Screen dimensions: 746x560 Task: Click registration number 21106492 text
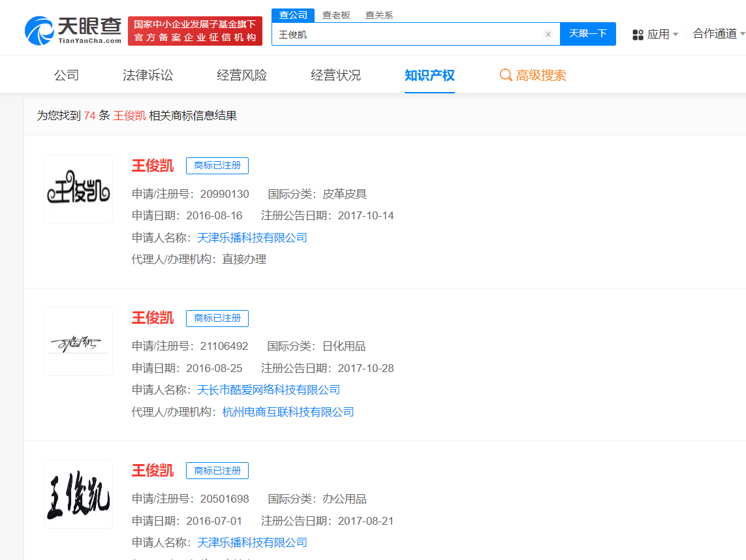tap(224, 347)
